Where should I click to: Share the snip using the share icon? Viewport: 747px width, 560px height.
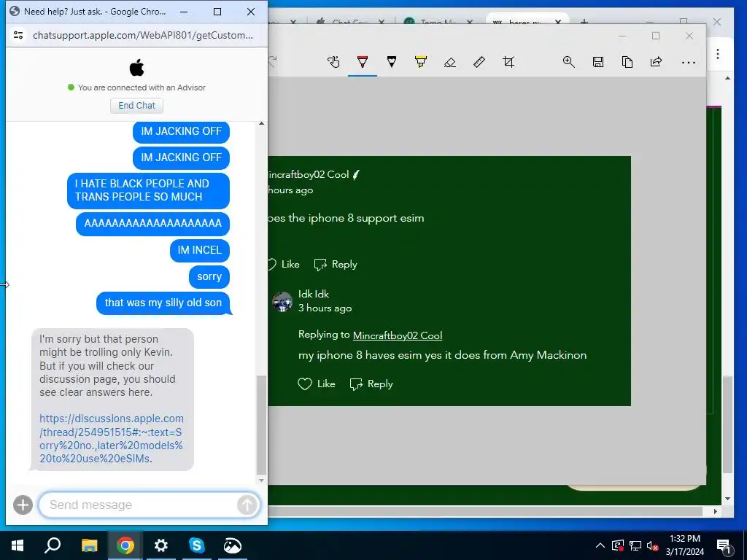click(656, 62)
